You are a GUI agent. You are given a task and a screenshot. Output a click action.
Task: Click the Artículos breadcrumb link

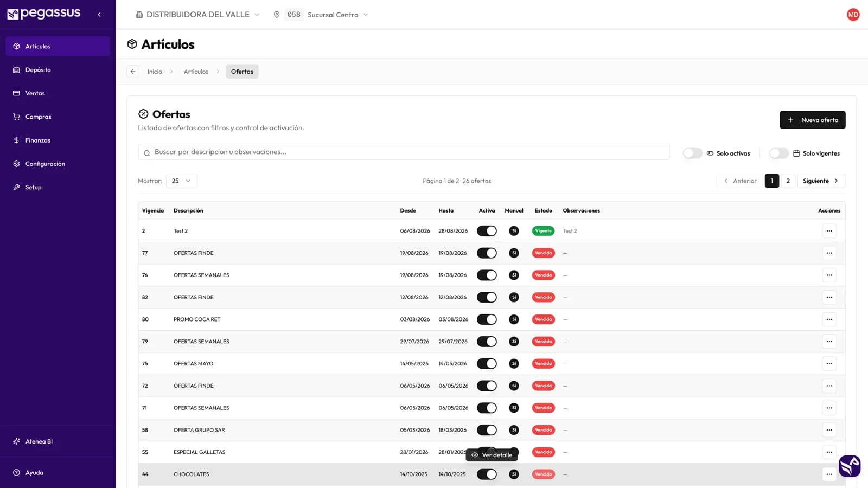coord(196,72)
